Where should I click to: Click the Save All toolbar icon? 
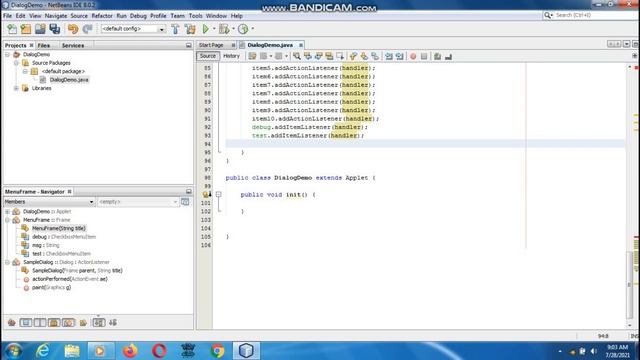55,29
